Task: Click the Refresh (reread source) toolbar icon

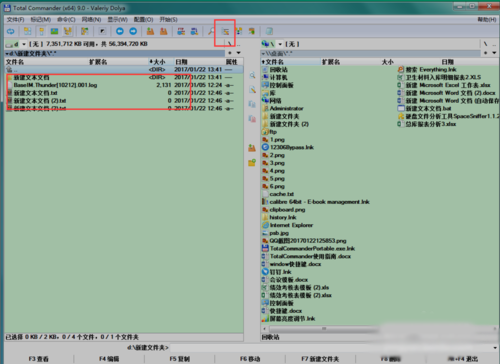Action: click(11, 31)
